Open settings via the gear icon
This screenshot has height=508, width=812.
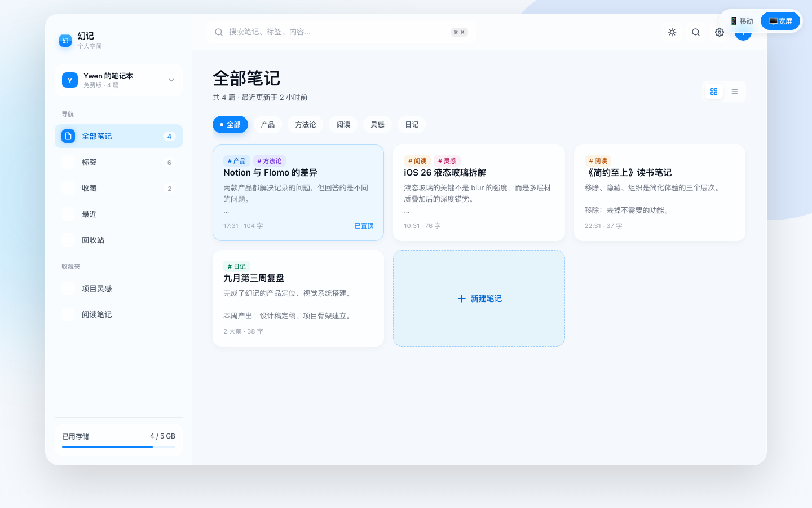pos(720,32)
